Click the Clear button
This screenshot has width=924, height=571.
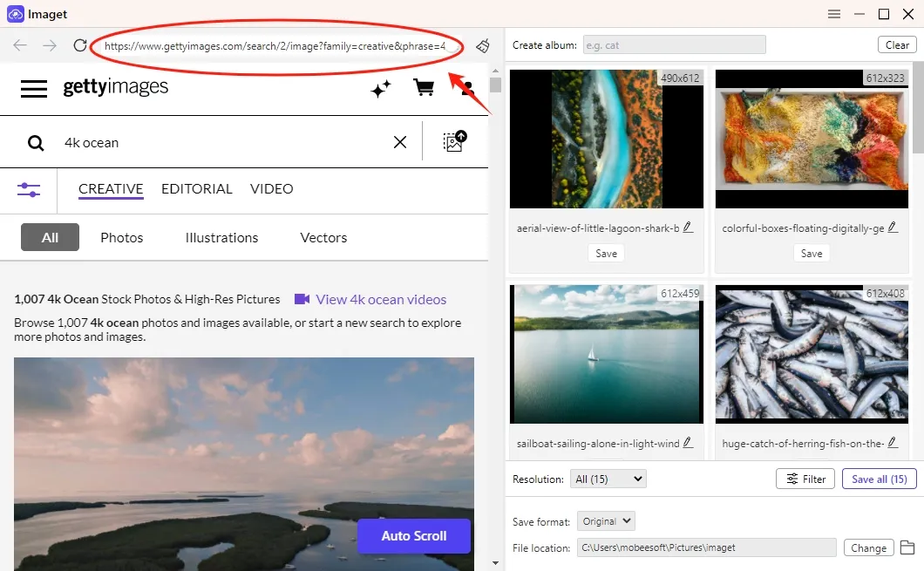[x=897, y=44]
